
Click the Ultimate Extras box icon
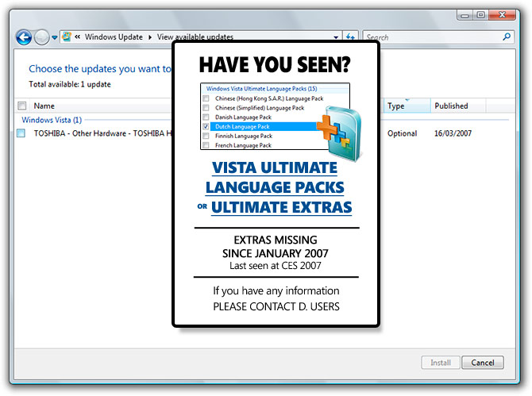[x=340, y=133]
